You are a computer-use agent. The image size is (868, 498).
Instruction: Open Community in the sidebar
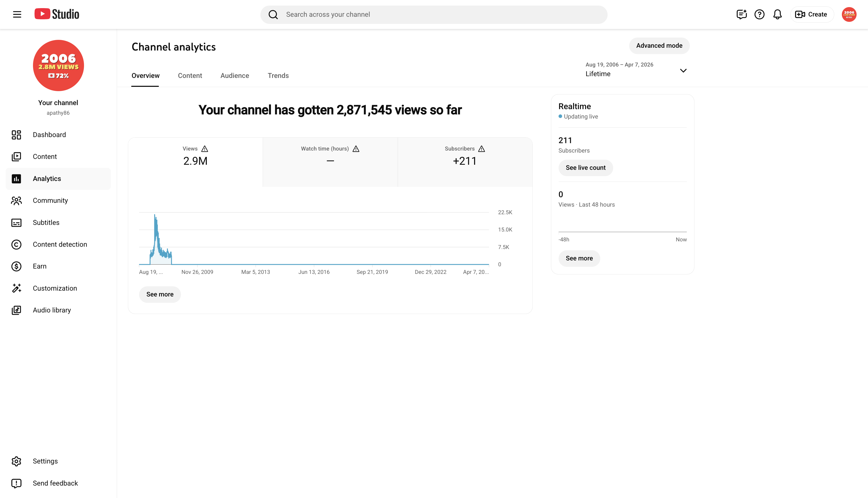(x=58, y=201)
